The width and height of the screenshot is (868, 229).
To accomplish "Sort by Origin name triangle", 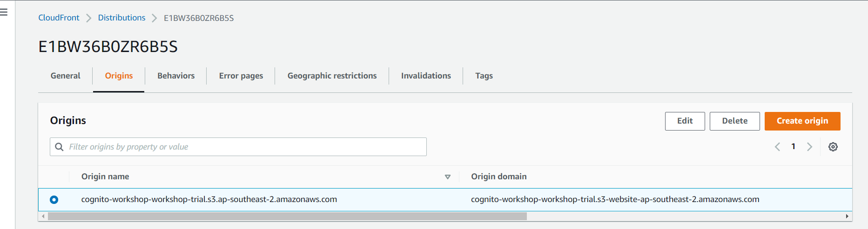I will [x=447, y=177].
